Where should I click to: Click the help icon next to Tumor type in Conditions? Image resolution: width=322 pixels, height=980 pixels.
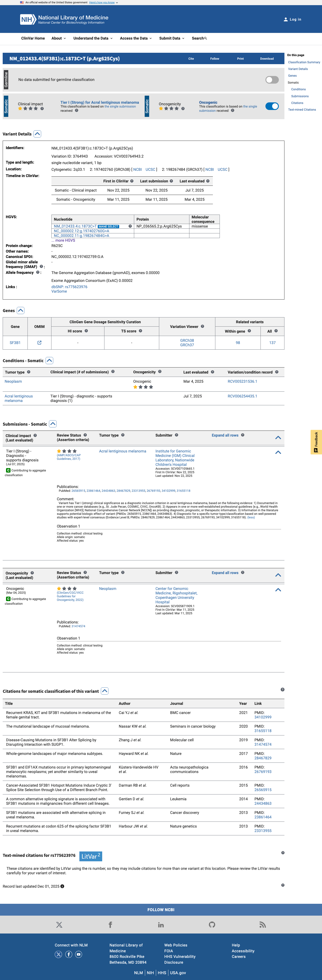pos(29,372)
